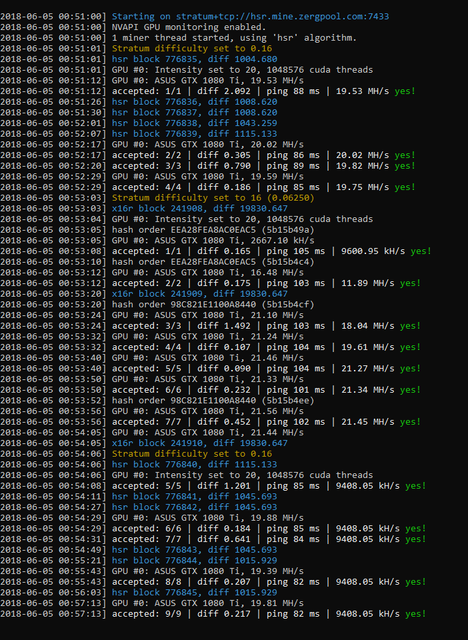Select the GPU #0 line reporting 21.56 MH/s
Screen dimensions: 468x640
pos(152,411)
